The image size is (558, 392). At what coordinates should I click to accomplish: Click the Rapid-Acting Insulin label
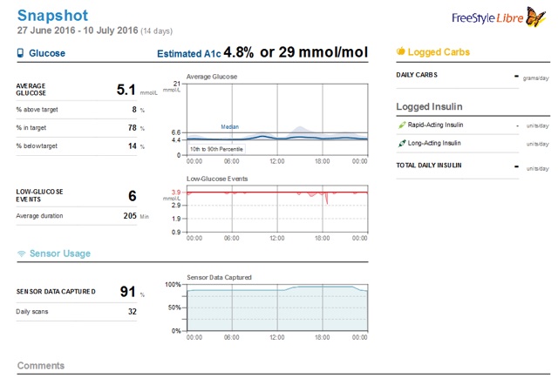pyautogui.click(x=435, y=125)
